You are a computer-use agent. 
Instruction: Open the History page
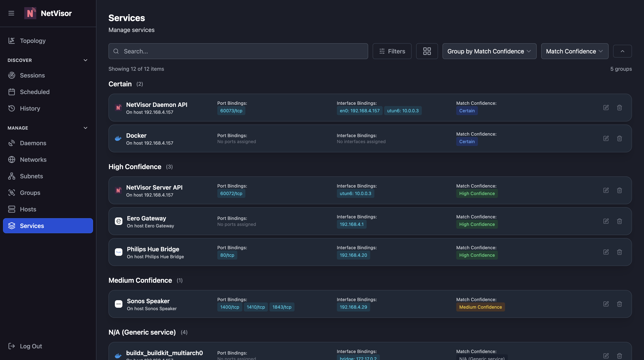(48, 108)
